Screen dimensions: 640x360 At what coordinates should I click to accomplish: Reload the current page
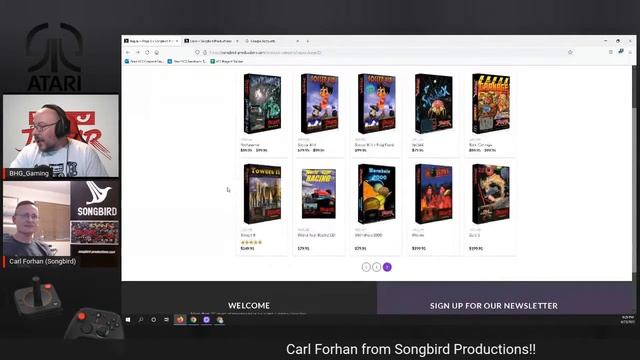tap(147, 52)
